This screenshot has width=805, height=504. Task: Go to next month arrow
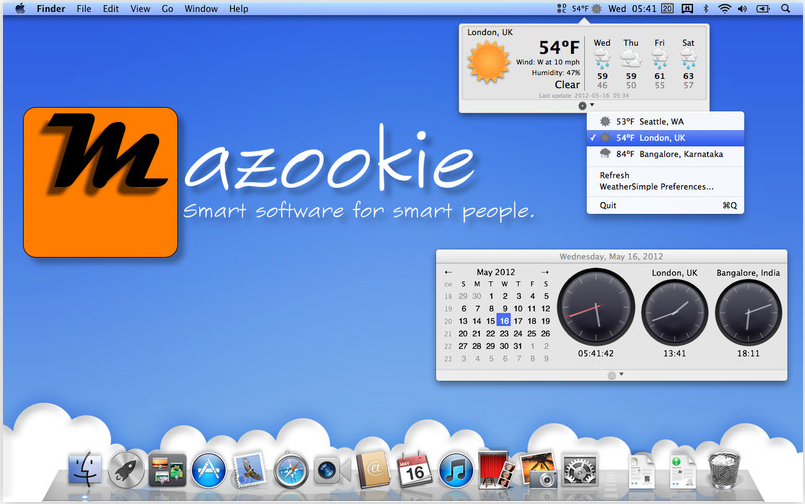coord(545,272)
